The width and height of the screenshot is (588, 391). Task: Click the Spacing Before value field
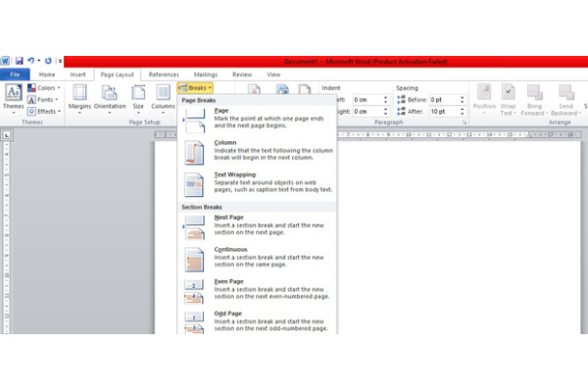[444, 100]
